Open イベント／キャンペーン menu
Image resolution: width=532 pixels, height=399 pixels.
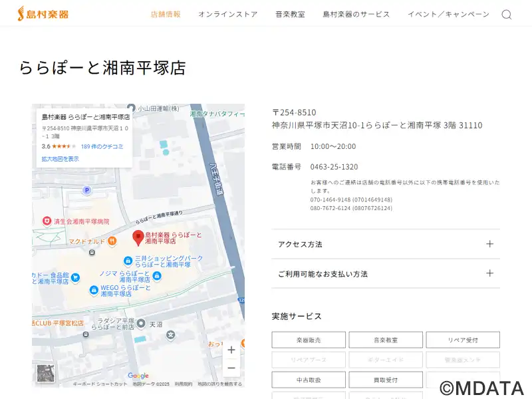tap(448, 14)
